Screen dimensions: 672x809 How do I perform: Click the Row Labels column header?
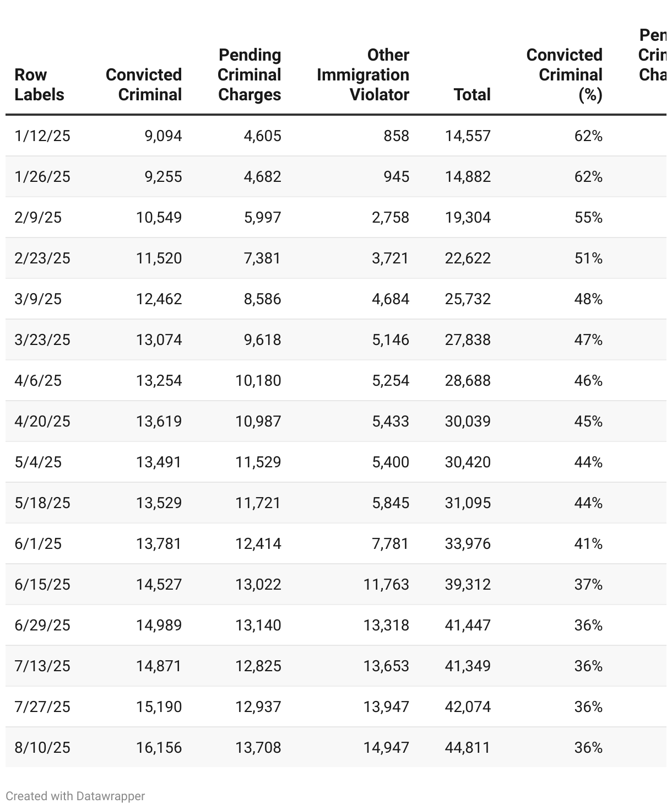pos(39,85)
